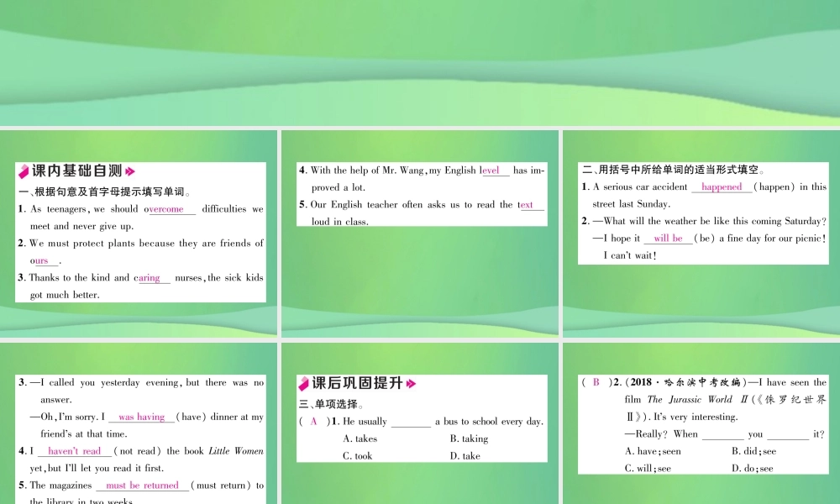Image resolution: width=840 pixels, height=504 pixels.
Task: Open the slide starting with 'I called you yesterday evening'
Action: pyautogui.click(x=139, y=423)
